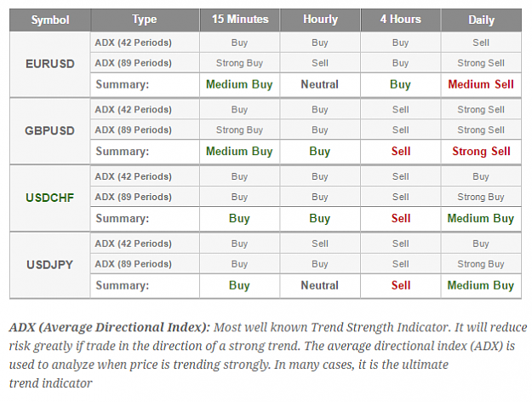
Task: Click GBPUSD ADX (42 Periods) type label
Action: (134, 110)
